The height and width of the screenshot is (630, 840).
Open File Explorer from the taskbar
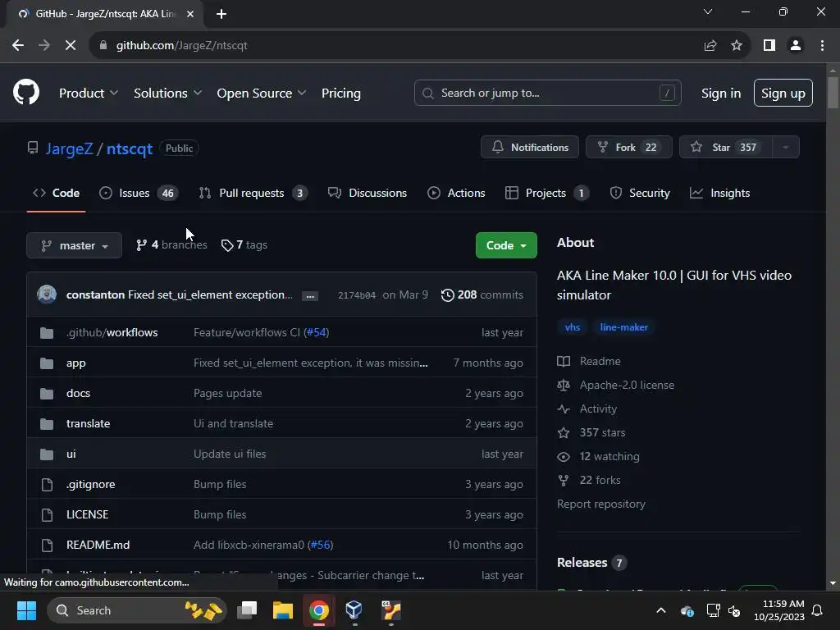[x=283, y=610]
